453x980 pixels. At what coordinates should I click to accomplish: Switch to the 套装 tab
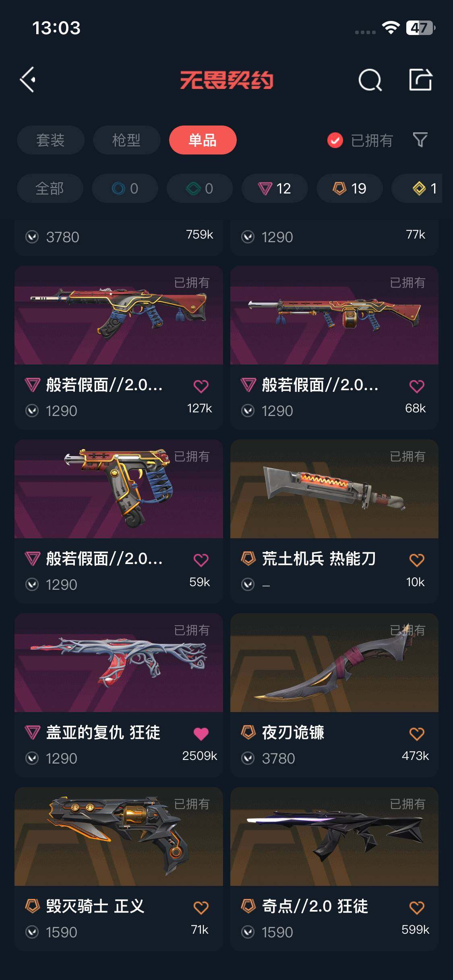click(50, 140)
